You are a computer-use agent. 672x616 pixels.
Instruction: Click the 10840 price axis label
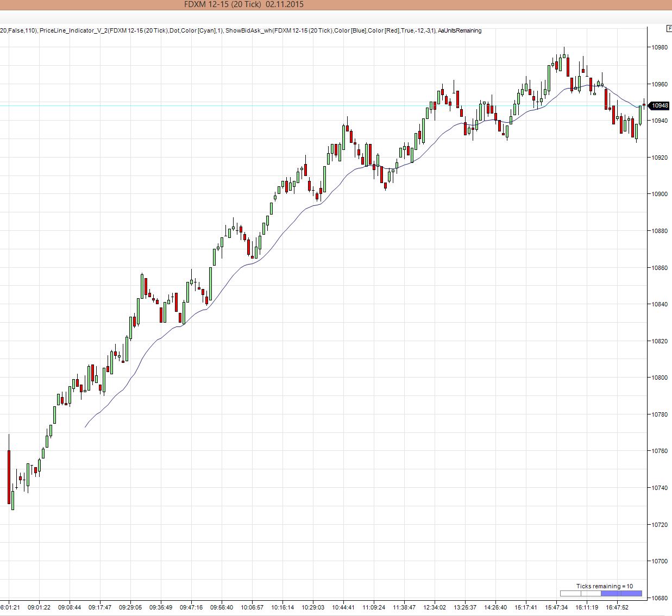point(660,304)
